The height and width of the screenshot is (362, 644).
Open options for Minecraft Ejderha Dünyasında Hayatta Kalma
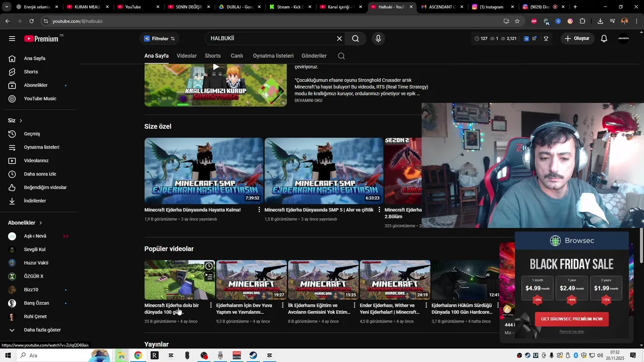click(x=259, y=210)
